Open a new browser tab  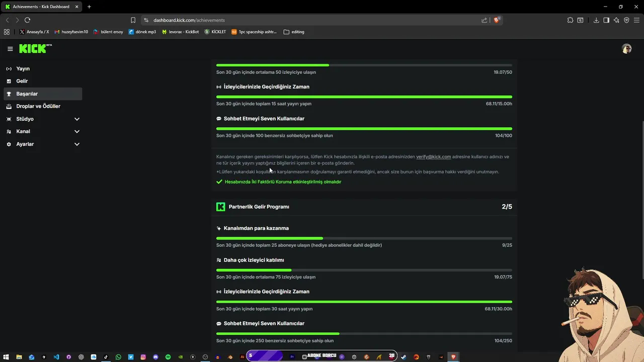89,7
